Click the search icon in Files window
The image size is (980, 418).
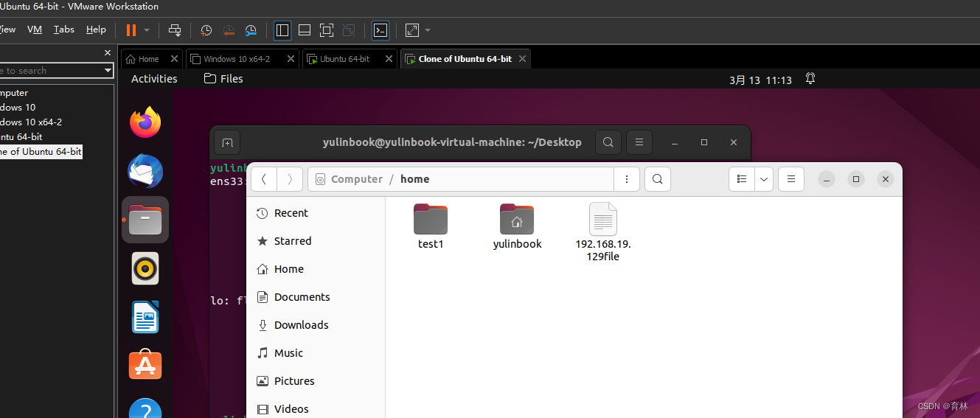pos(657,179)
